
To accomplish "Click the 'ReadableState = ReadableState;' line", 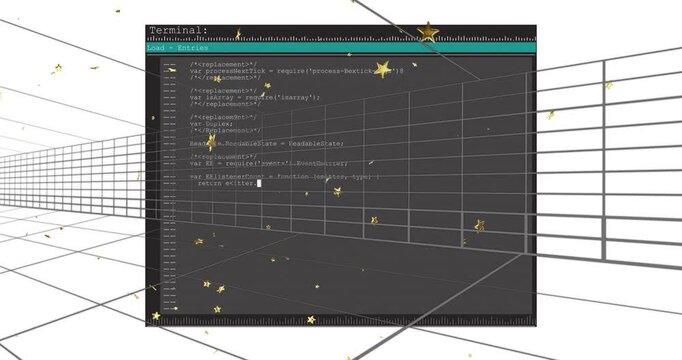I will pos(267,143).
